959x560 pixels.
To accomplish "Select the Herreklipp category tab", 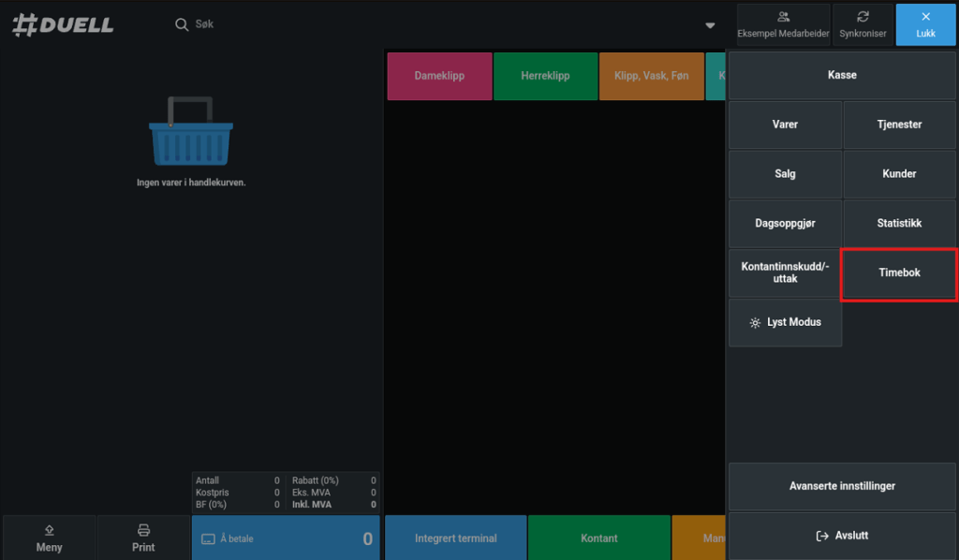I will 545,76.
